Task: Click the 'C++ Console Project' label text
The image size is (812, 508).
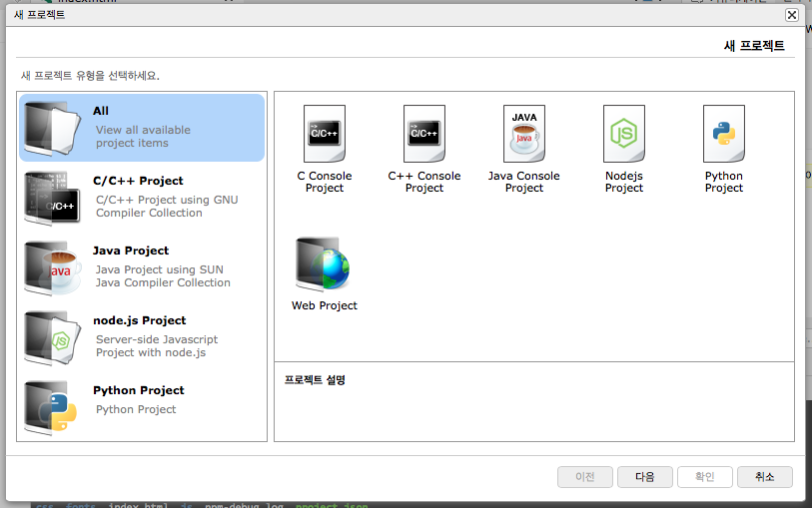Action: pos(424,182)
